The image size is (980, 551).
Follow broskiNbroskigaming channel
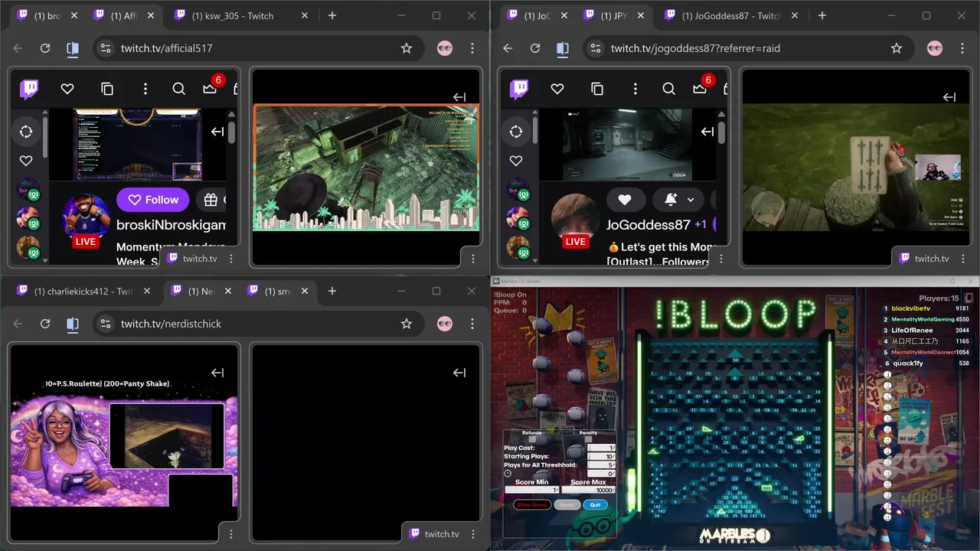tap(152, 200)
